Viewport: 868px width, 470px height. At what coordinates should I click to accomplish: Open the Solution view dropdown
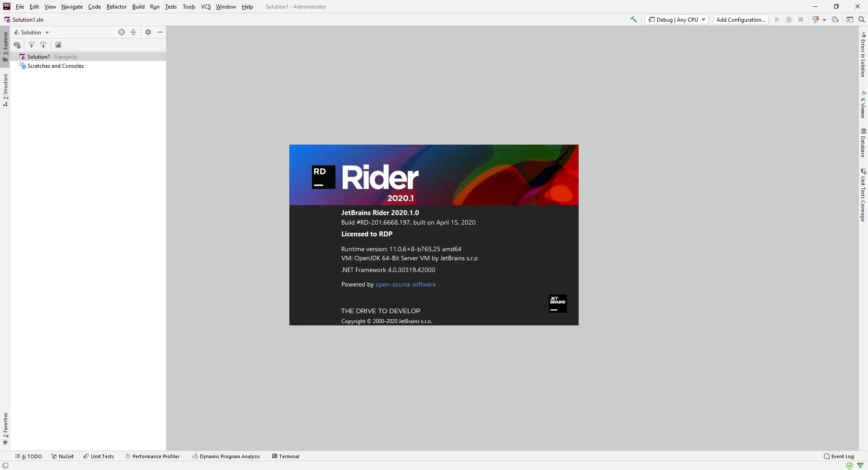[31, 32]
